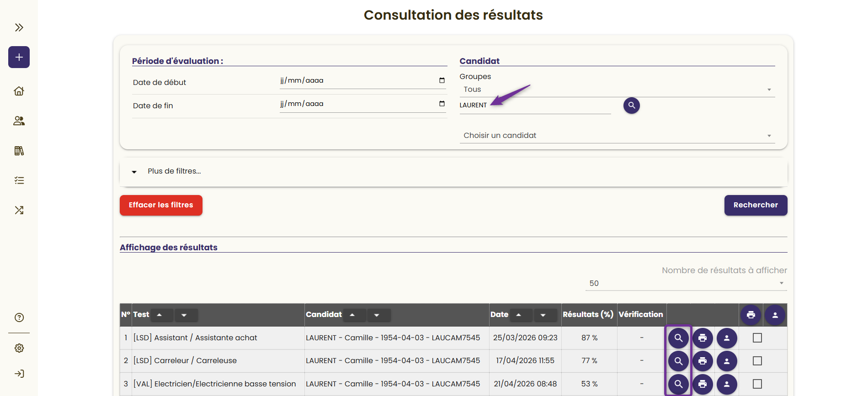The height and width of the screenshot is (396, 868).
Task: Click Effacer les filtres button
Action: 161,205
